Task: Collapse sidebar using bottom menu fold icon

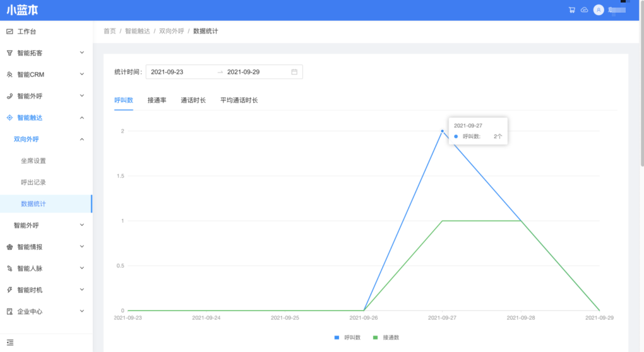Action: tap(10, 342)
